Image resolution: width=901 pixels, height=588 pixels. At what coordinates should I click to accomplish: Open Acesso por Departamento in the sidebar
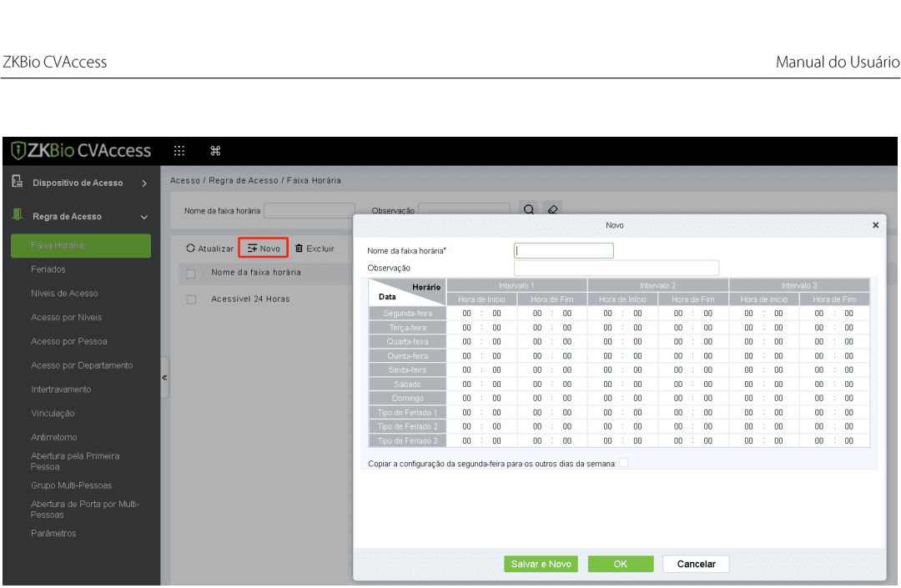point(82,366)
